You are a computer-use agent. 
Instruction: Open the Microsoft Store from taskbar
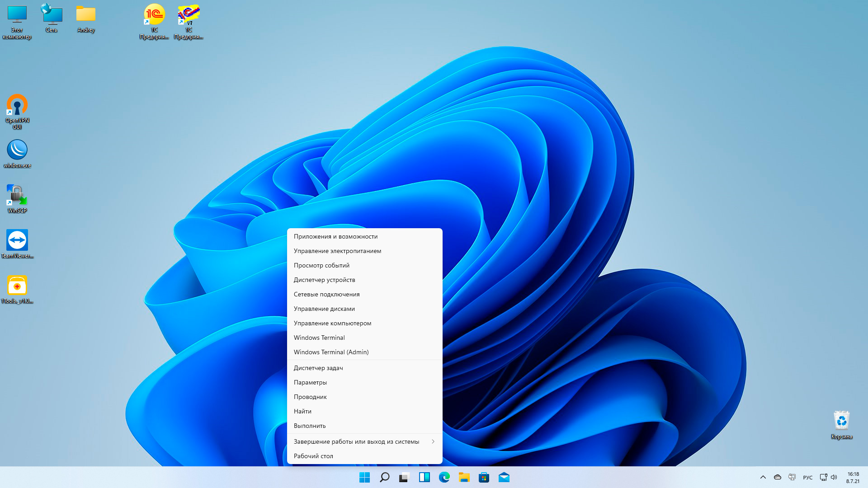click(x=484, y=477)
